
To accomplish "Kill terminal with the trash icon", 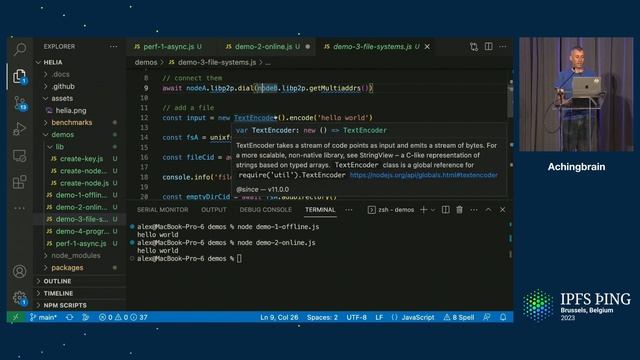I will tap(460, 209).
